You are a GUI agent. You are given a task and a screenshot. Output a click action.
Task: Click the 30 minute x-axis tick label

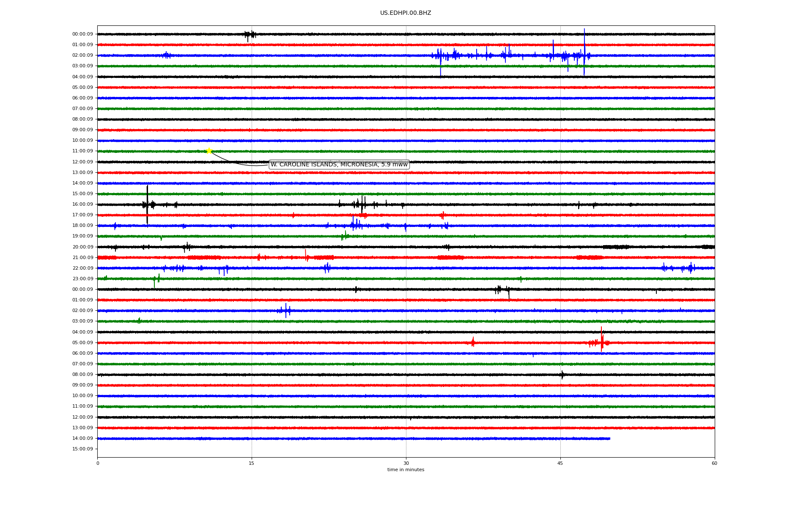(406, 463)
